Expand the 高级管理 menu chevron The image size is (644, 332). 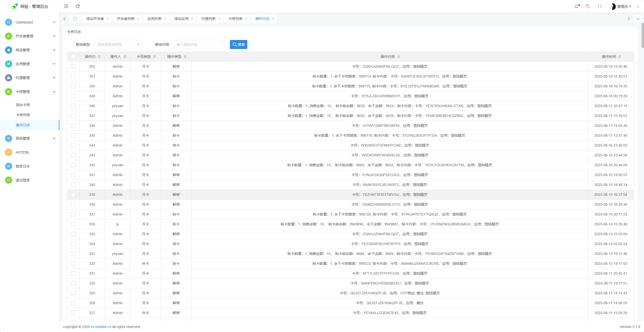click(54, 138)
